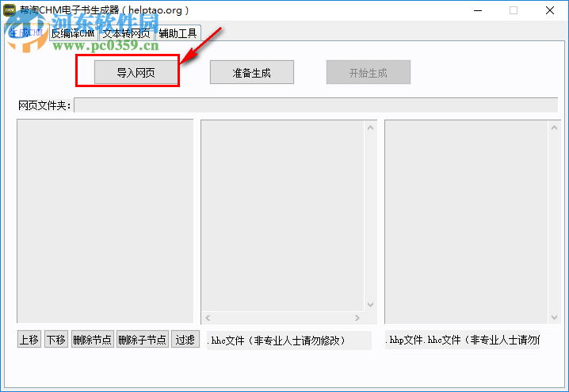Click the 删除节点 button
This screenshot has height=392, width=569.
93,340
